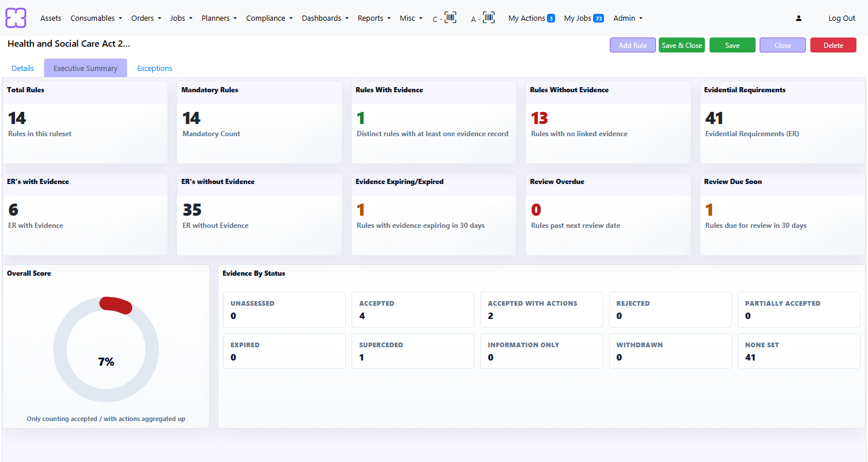
Task: Open the Consumables dropdown menu
Action: [x=96, y=18]
